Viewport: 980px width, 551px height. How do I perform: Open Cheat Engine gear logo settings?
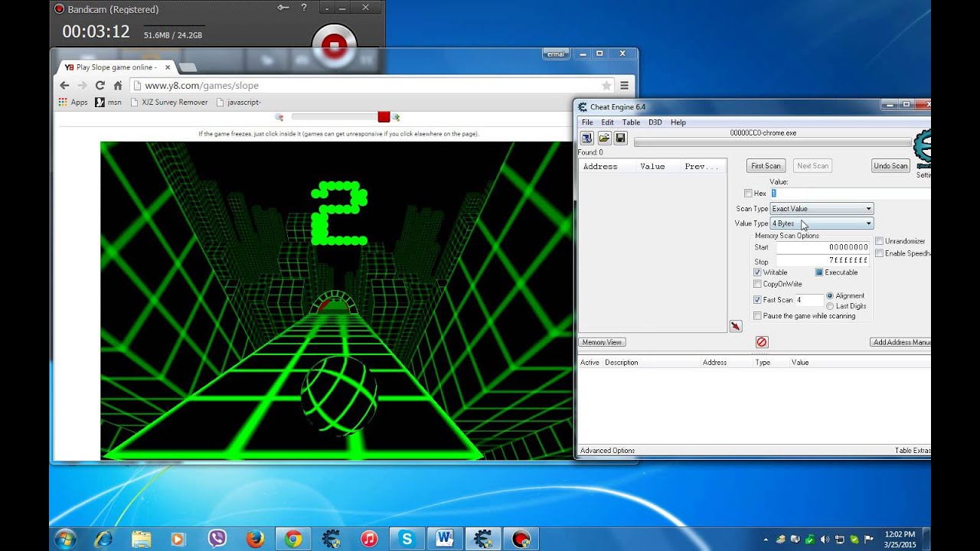click(923, 148)
